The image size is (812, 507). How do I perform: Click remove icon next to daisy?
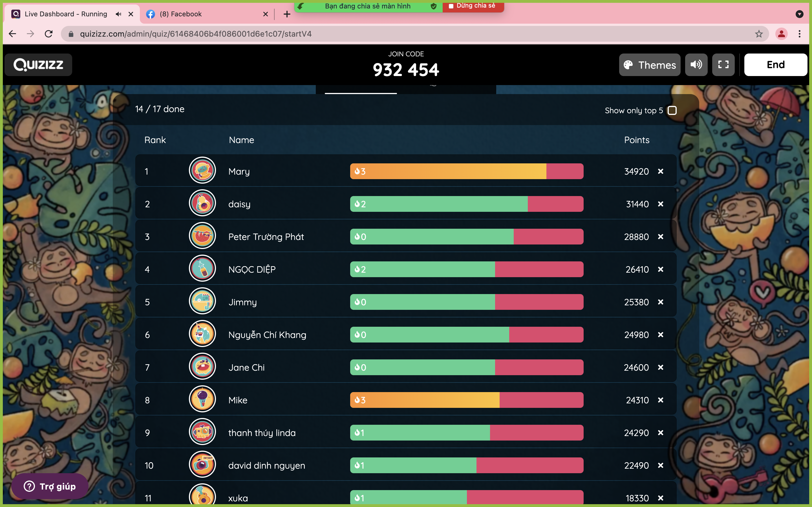(x=661, y=204)
